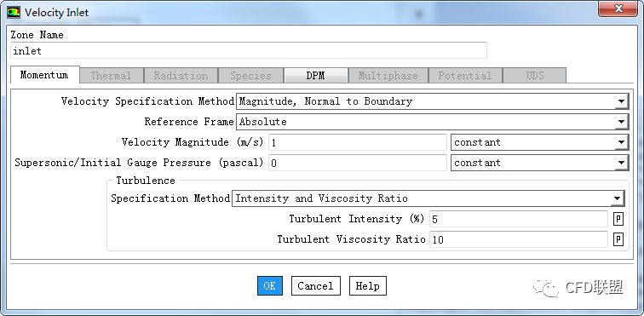This screenshot has height=316, width=644.
Task: Open Reference Frame dropdown
Action: click(x=433, y=122)
